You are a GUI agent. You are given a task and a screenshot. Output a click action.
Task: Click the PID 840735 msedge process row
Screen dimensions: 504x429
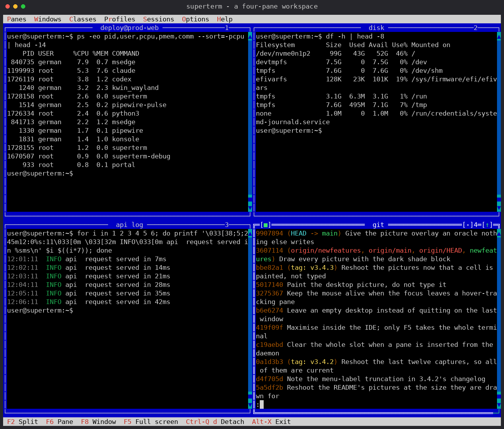tap(73, 62)
